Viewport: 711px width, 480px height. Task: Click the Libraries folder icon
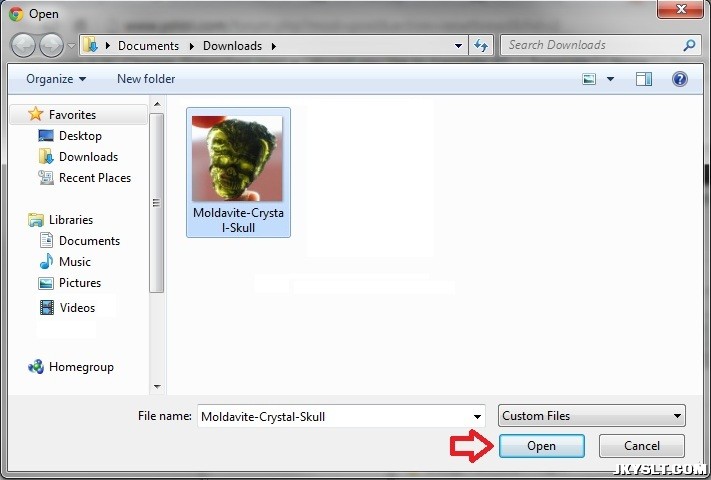tap(35, 220)
